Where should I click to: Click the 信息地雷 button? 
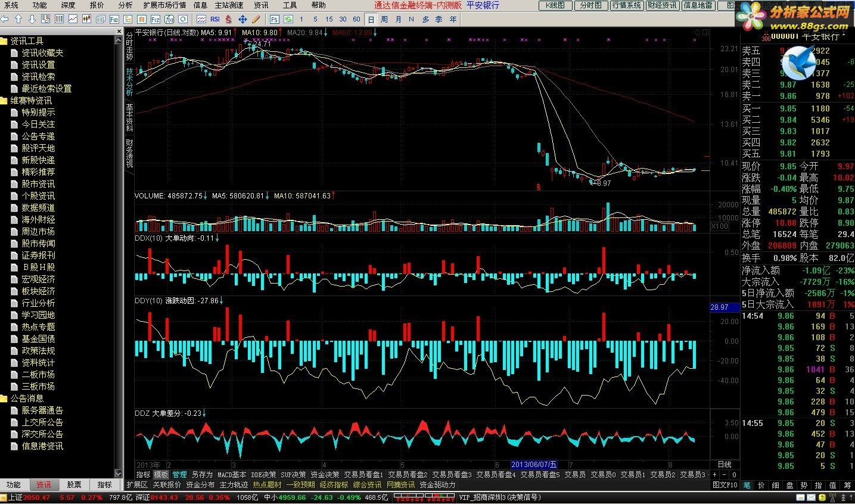[x=698, y=5]
